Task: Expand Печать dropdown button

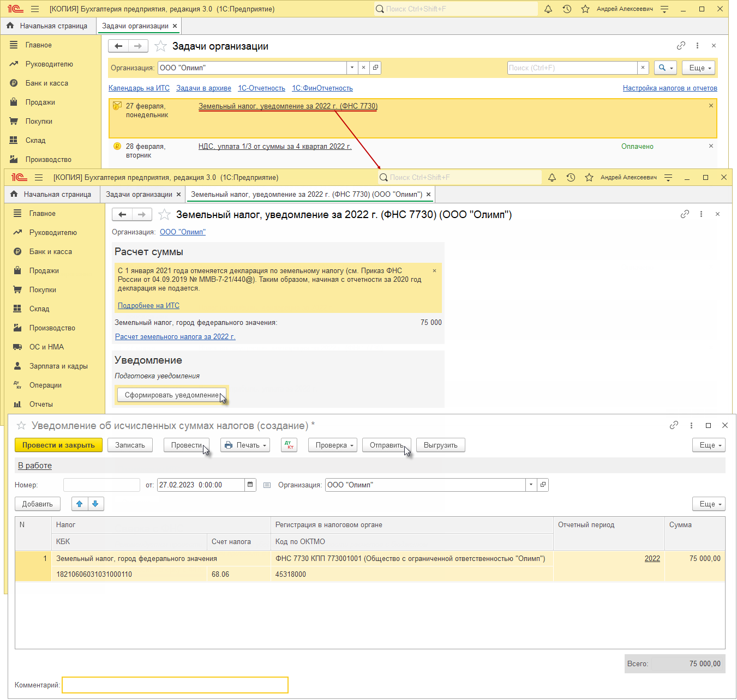Action: pyautogui.click(x=245, y=445)
